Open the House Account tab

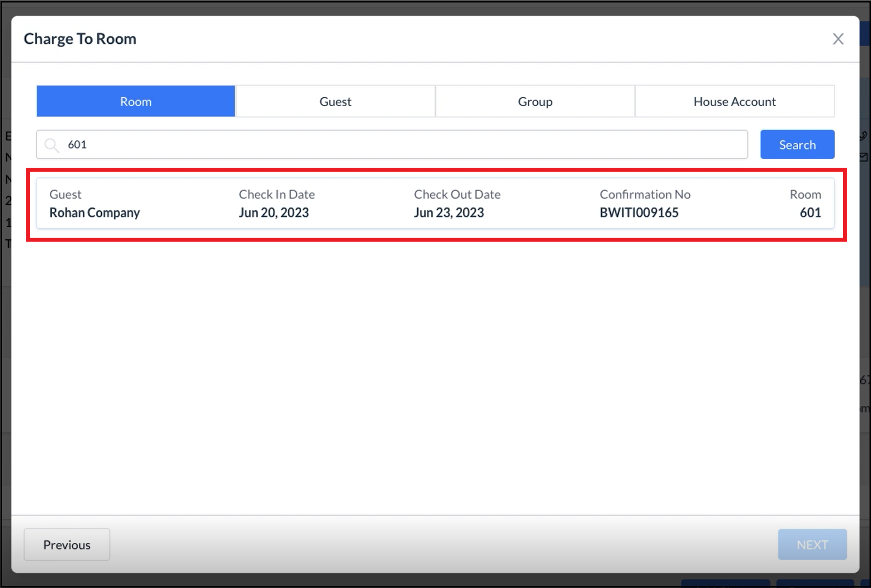735,101
